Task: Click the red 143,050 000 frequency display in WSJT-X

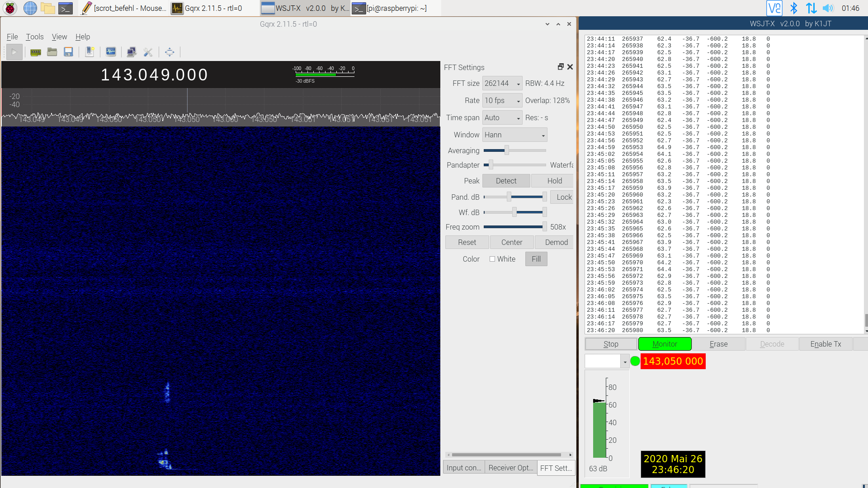Action: pyautogui.click(x=673, y=361)
